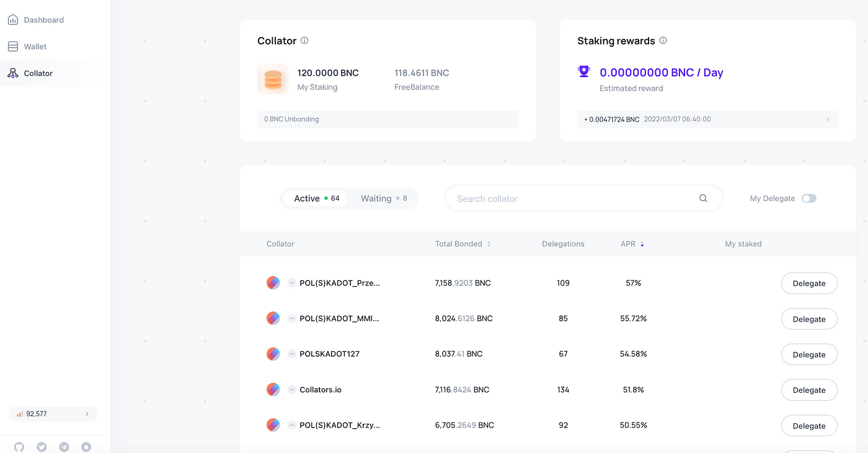Click the 55.72% APR value
This screenshot has width=868, height=453.
633,318
